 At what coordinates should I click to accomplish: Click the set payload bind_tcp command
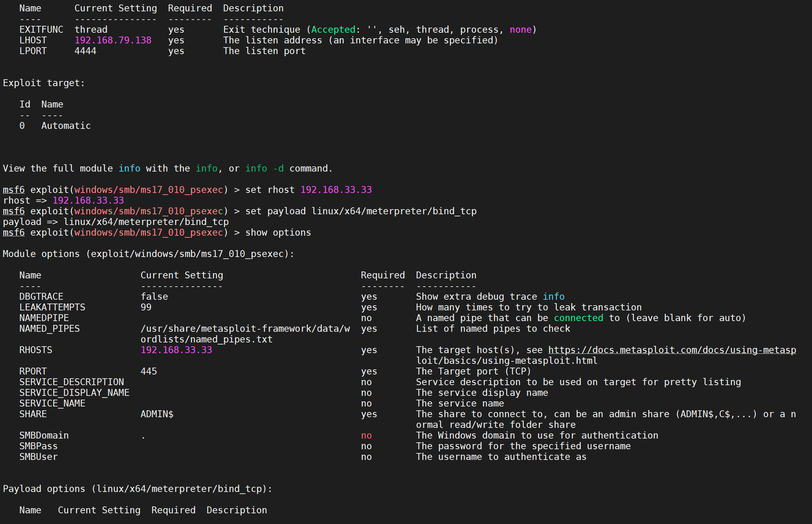361,211
